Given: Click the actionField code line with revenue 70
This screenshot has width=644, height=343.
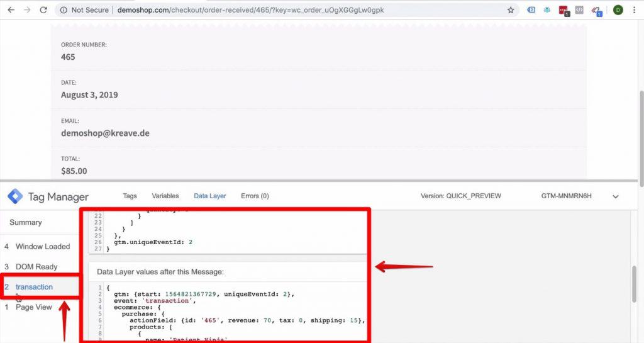Looking at the screenshot, I should coord(247,320).
